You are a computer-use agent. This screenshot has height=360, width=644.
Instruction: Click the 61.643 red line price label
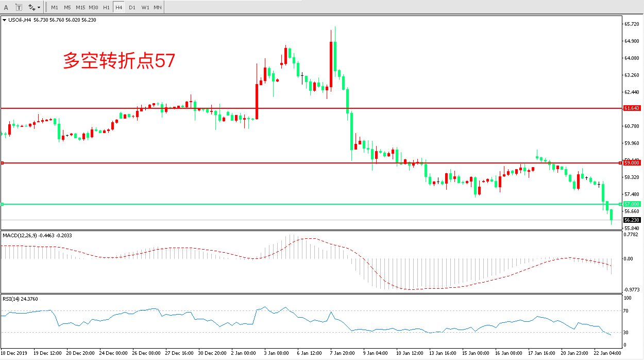point(632,108)
